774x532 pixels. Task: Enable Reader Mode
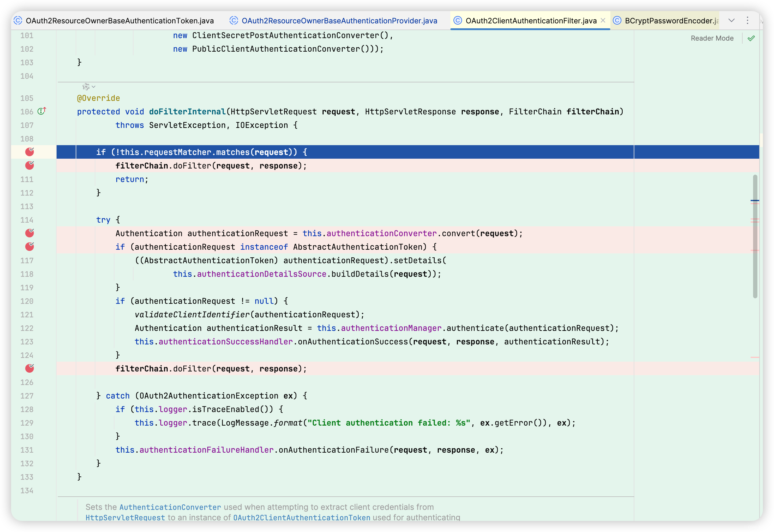(x=712, y=38)
